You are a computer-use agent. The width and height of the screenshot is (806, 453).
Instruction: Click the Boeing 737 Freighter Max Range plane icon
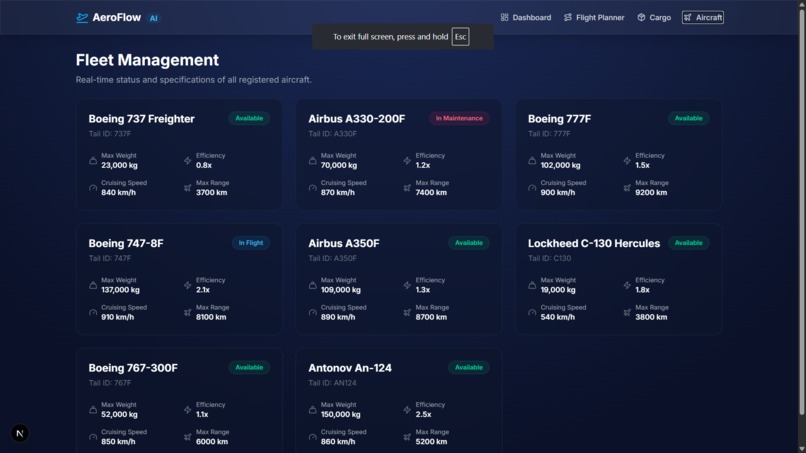tap(188, 188)
